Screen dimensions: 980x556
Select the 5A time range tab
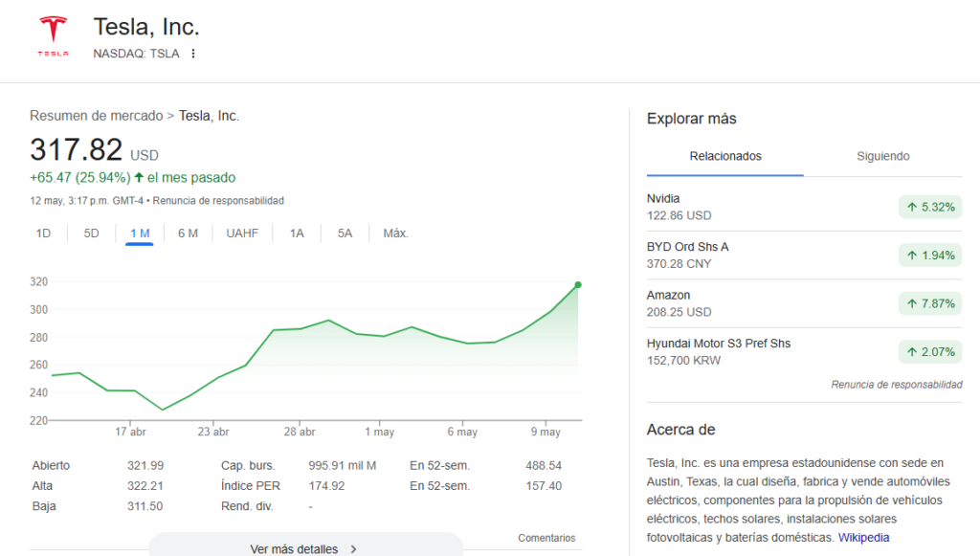(345, 234)
